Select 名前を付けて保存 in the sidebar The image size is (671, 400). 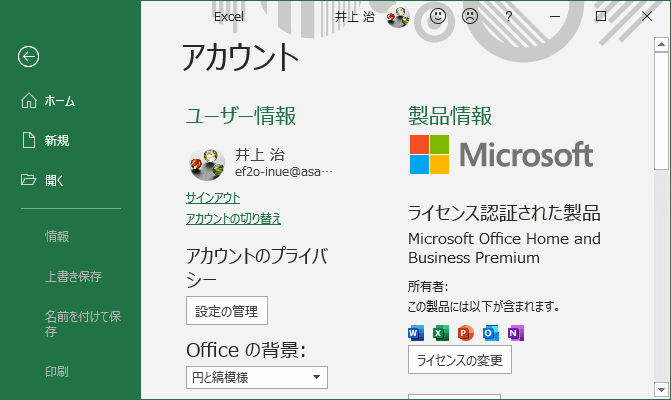click(83, 324)
